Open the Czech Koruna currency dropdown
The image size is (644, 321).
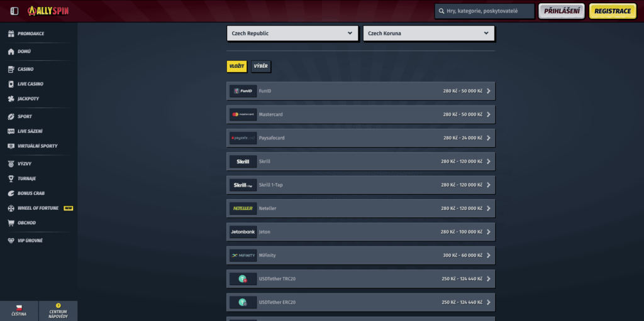point(428,33)
